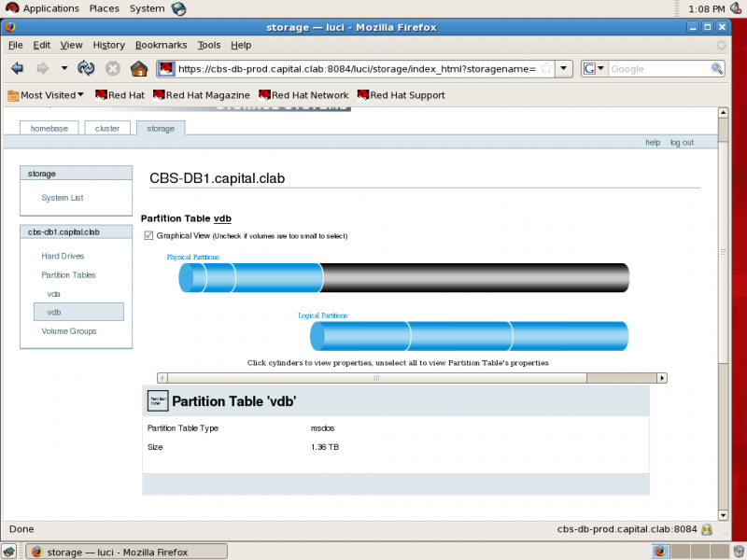Select the vdb partition table entry
The image size is (747, 560).
78,312
